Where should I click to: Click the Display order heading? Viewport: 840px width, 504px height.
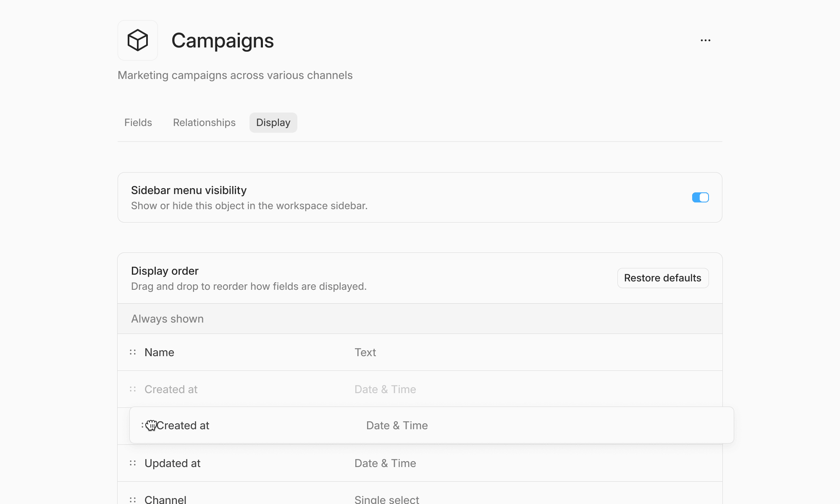click(x=165, y=271)
